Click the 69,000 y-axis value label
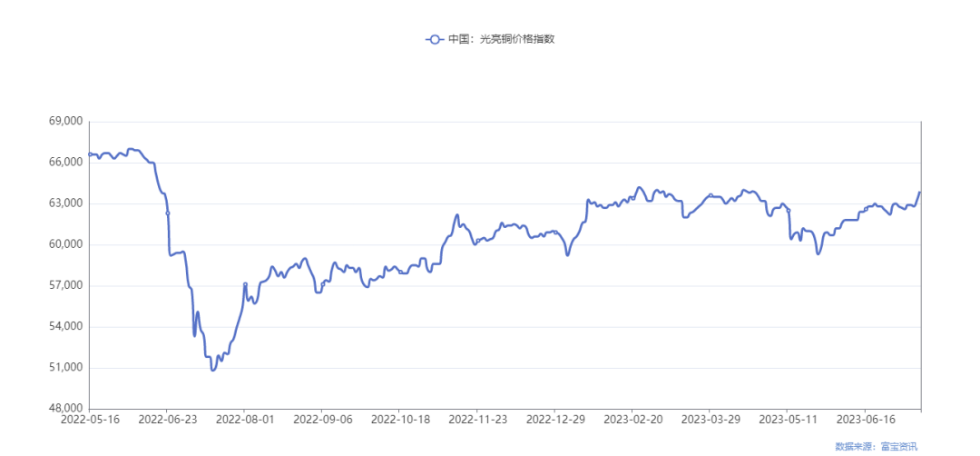 coord(65,122)
